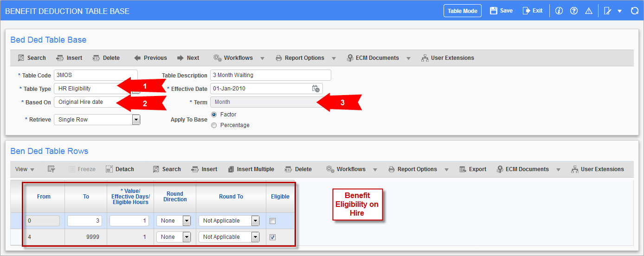Click Search in the rows toolbar
The width and height of the screenshot is (644, 256).
(x=167, y=169)
